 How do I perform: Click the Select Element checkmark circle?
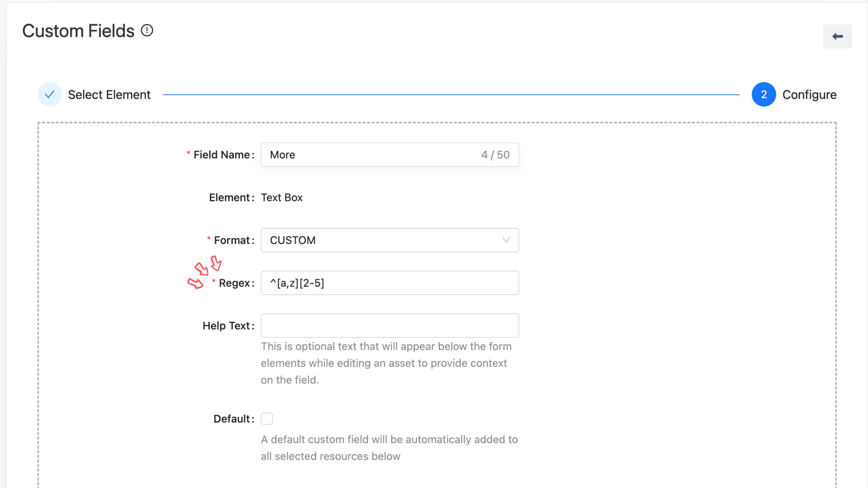pyautogui.click(x=49, y=95)
